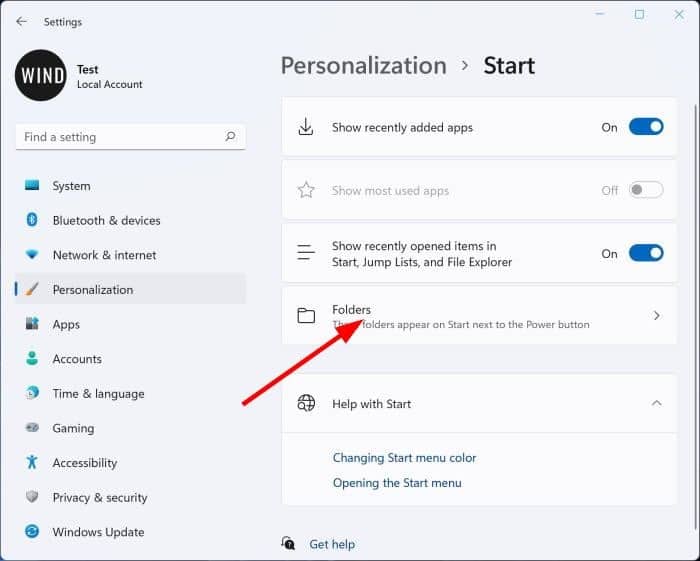Open the Gaming settings category
The width and height of the screenshot is (700, 561).
click(x=130, y=428)
